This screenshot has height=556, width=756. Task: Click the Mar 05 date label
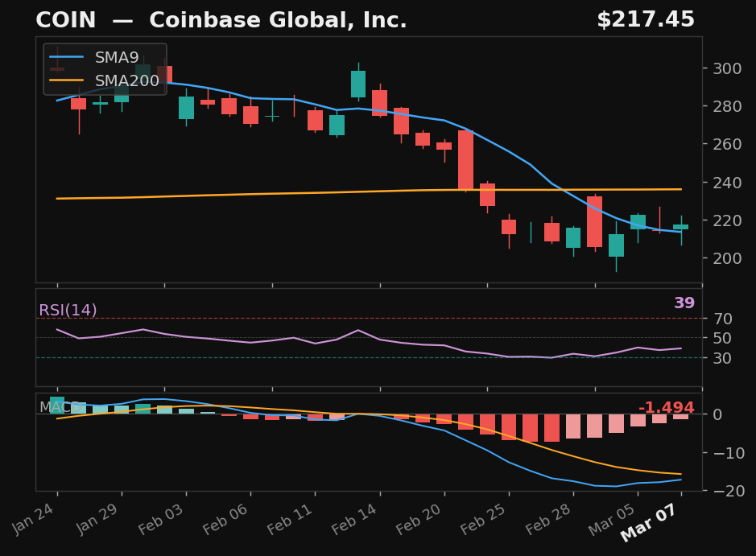coord(613,519)
